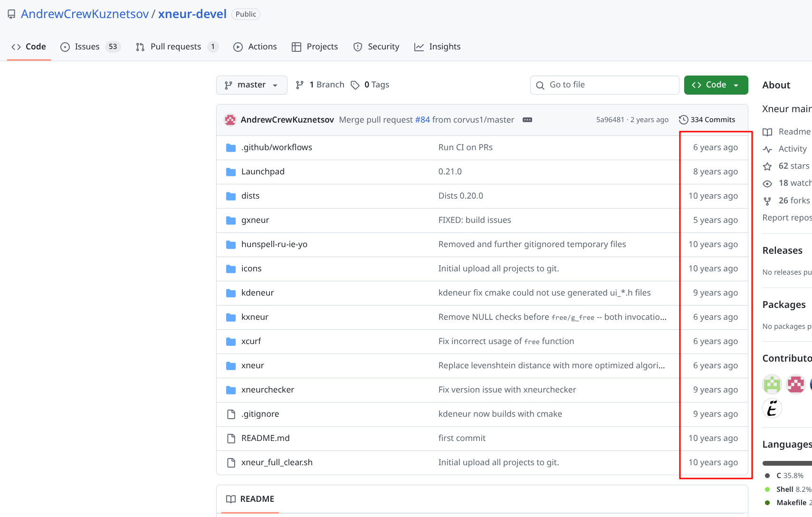Click the fork icon beside 26 forks
This screenshot has height=517, width=812.
767,201
